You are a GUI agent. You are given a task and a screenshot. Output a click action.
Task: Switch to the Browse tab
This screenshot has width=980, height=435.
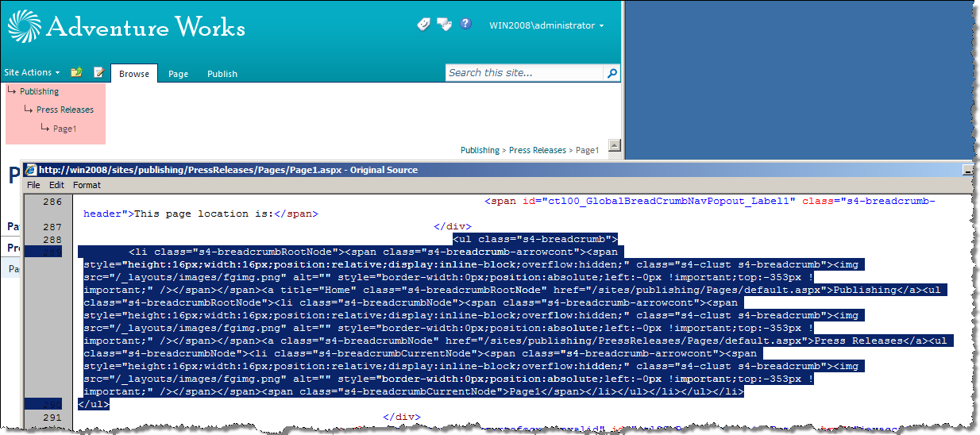point(134,74)
